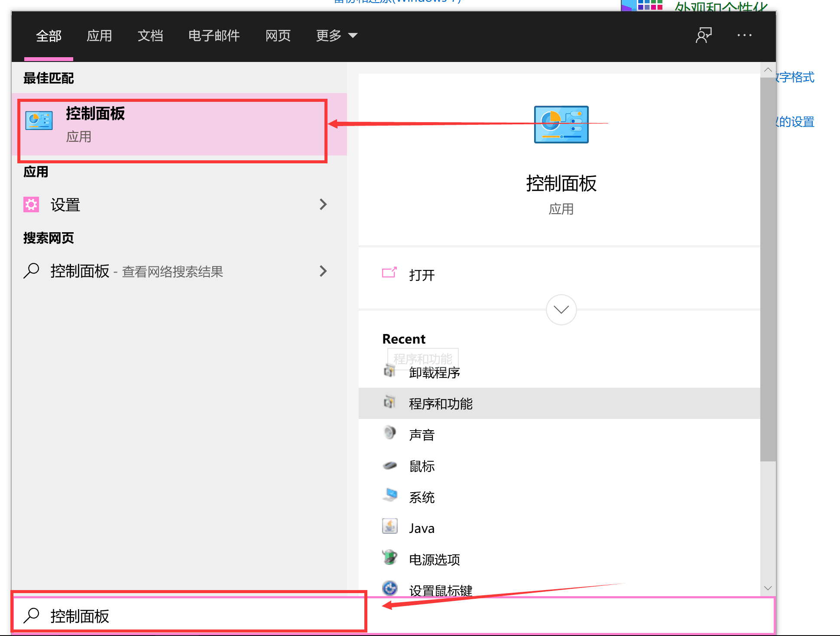Expand 设置 submenu arrow

tap(323, 204)
